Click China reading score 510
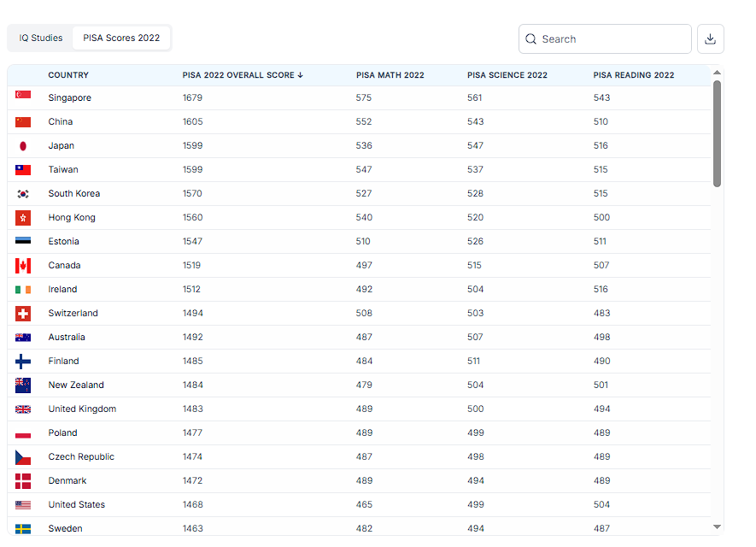This screenshot has height=547, width=756. (601, 122)
